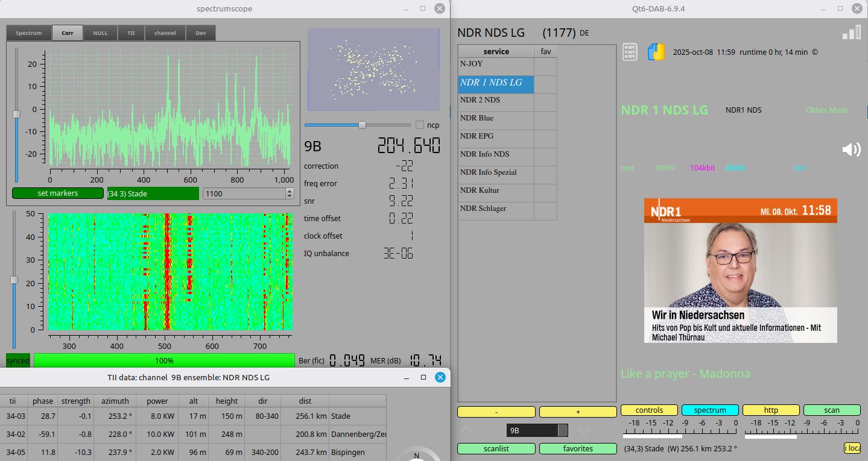
Task: Increase the 1100 spinbox value
Action: pyautogui.click(x=290, y=191)
